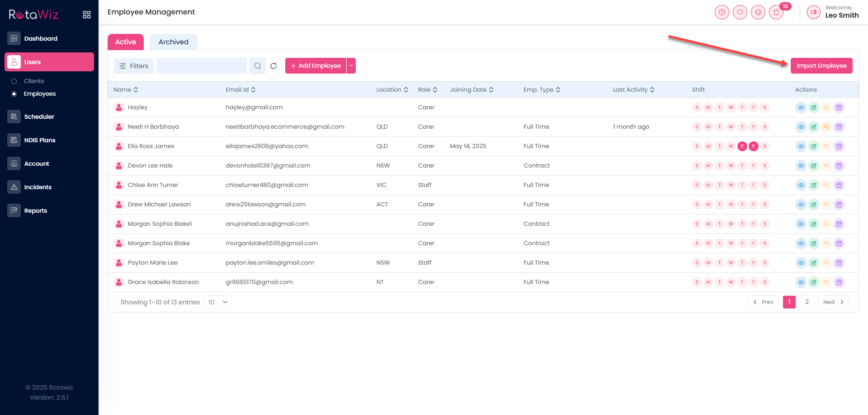Toggle Friday shift for Ella Ross James
The height and width of the screenshot is (415, 868).
click(754, 146)
